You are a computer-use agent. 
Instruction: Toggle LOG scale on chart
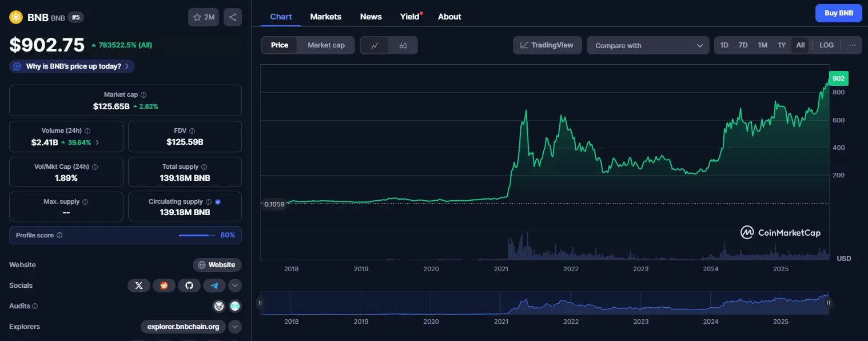tap(826, 45)
